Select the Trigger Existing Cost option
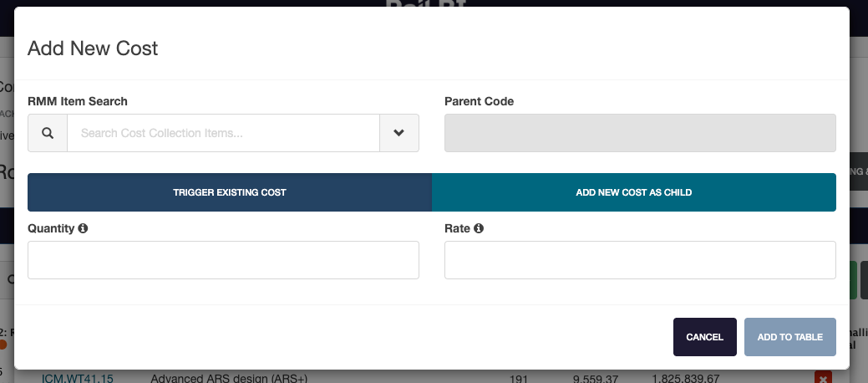 pyautogui.click(x=230, y=192)
